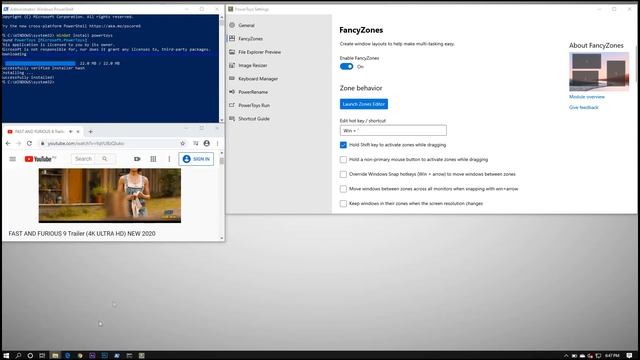Screen dimensions: 640x360
Task: Check Keep windows in their zones option
Action: pyautogui.click(x=343, y=203)
